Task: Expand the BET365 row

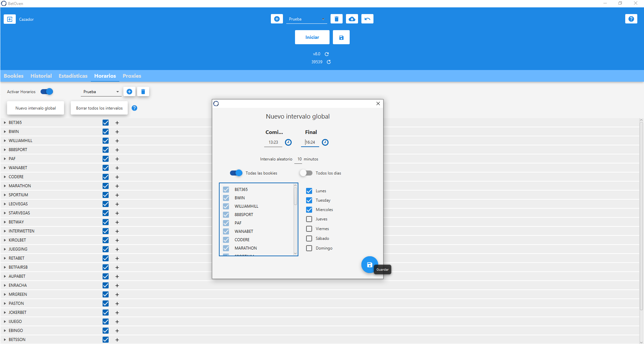Action: coord(5,123)
